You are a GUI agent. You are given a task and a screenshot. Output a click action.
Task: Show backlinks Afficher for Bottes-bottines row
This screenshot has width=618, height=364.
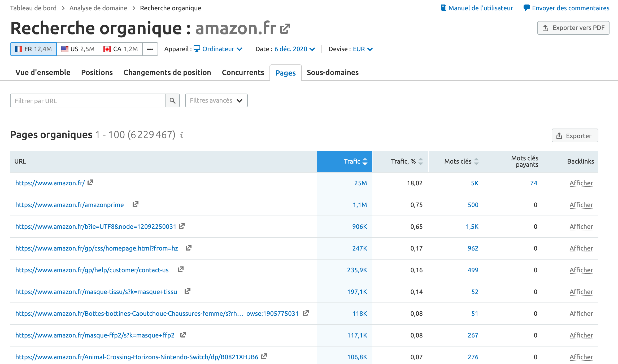click(x=581, y=313)
